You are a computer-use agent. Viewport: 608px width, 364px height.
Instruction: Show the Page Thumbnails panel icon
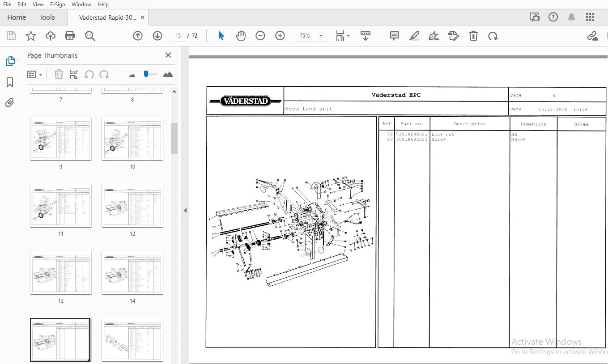coord(10,61)
